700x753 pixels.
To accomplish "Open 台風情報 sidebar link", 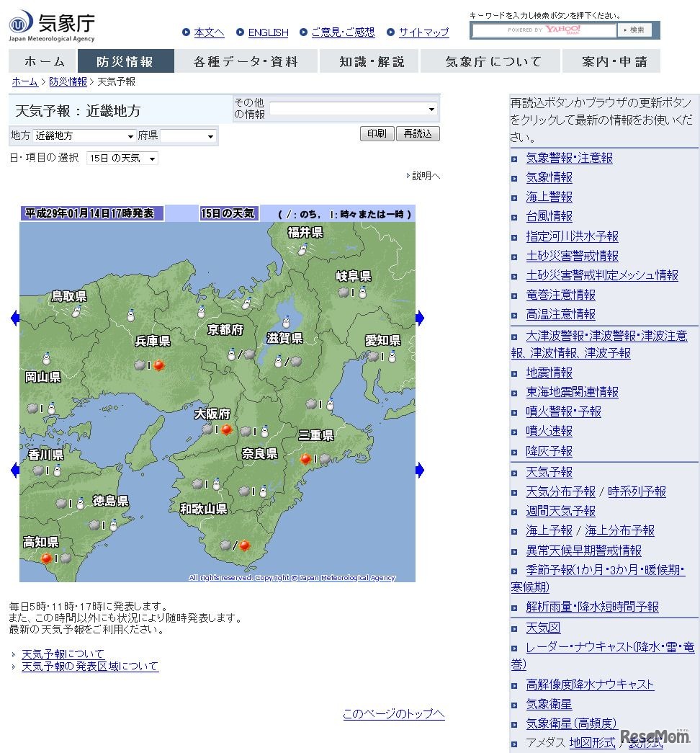I will pyautogui.click(x=549, y=217).
